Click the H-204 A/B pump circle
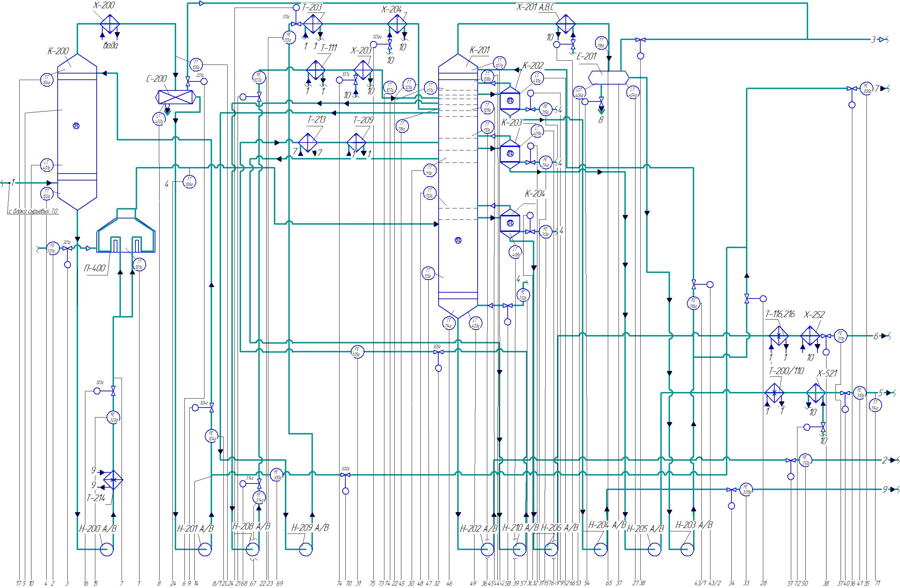The width and height of the screenshot is (900, 588). pos(600,549)
